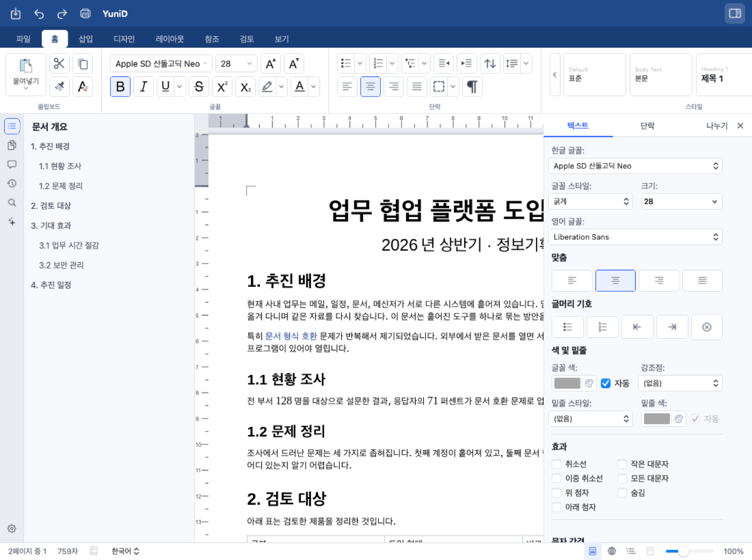Toggle formatting marks pilcrow icon
The height and width of the screenshot is (560, 752).
[x=472, y=86]
